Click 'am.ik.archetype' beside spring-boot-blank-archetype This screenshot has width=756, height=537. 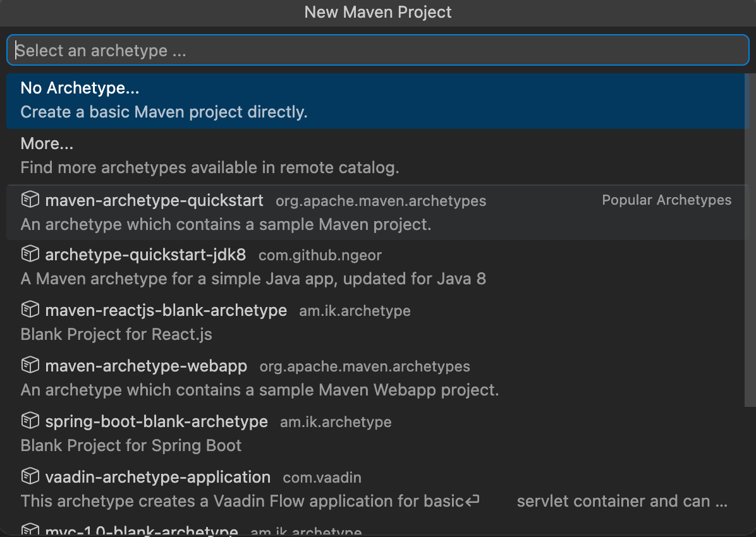tap(336, 422)
